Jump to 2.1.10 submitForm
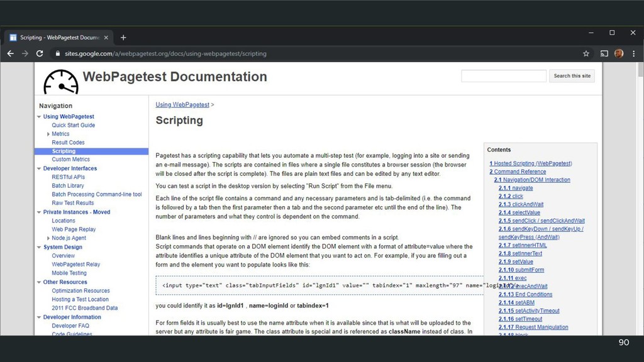 click(x=521, y=270)
